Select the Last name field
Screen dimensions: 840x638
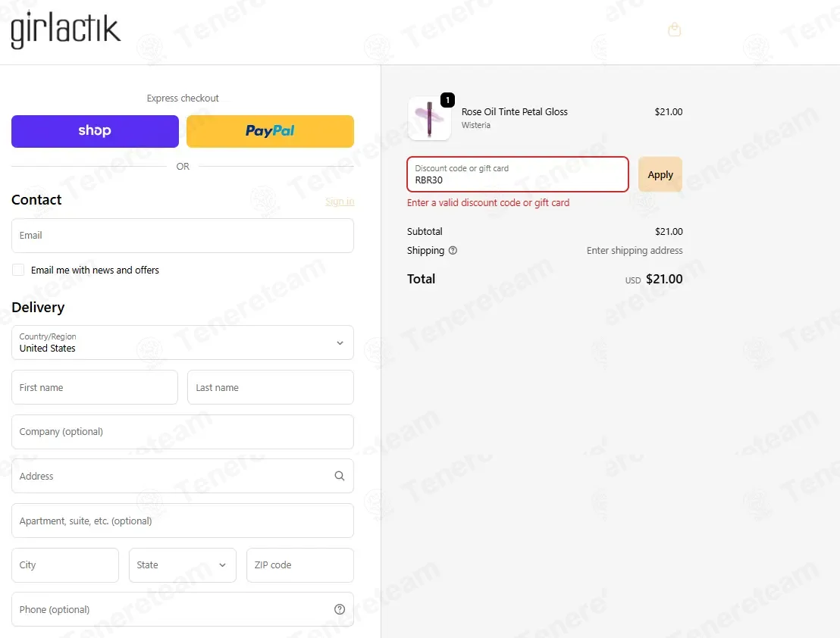tap(271, 387)
